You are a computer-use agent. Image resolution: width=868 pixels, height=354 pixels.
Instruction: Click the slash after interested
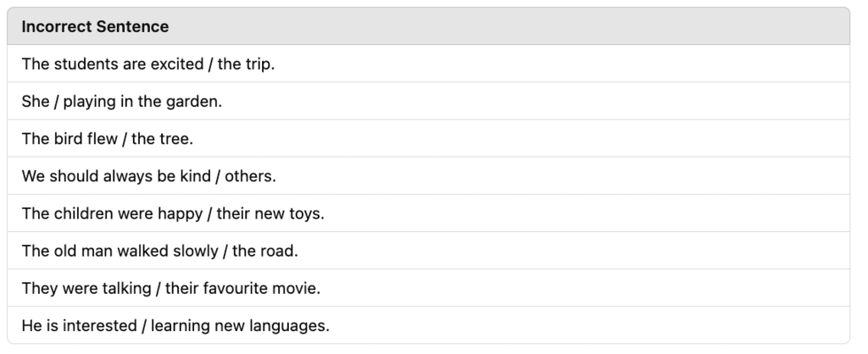coord(144,326)
